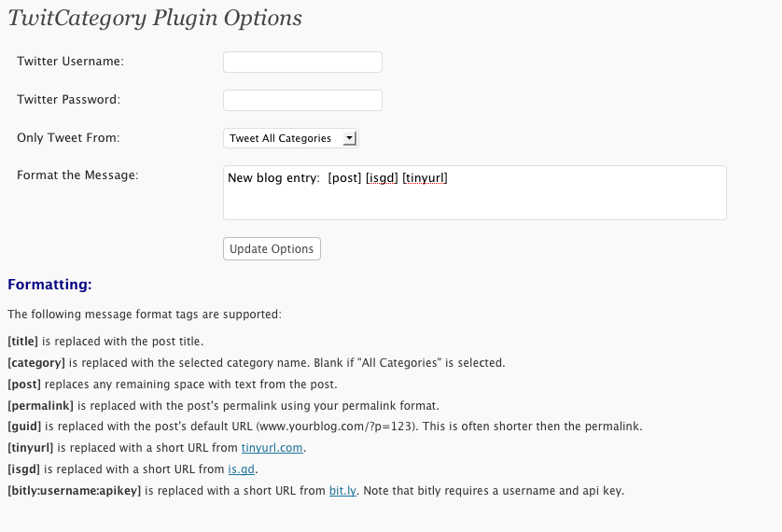This screenshot has height=532, width=782.
Task: Click the bold [bitly:username:apikey] tag
Action: click(x=75, y=491)
